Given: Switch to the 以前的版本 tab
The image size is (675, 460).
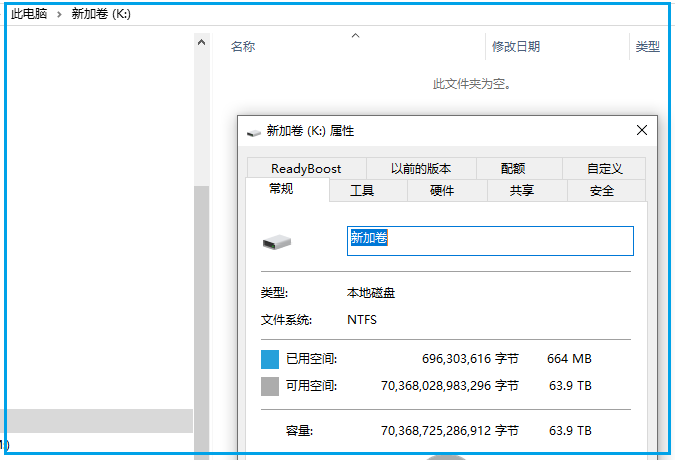Looking at the screenshot, I should pos(421,169).
